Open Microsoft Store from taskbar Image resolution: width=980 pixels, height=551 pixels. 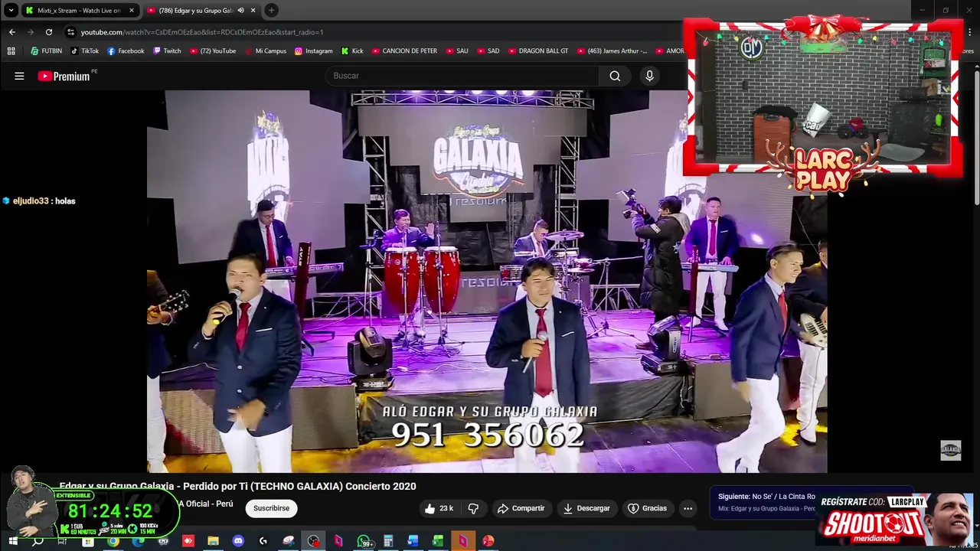(88, 541)
